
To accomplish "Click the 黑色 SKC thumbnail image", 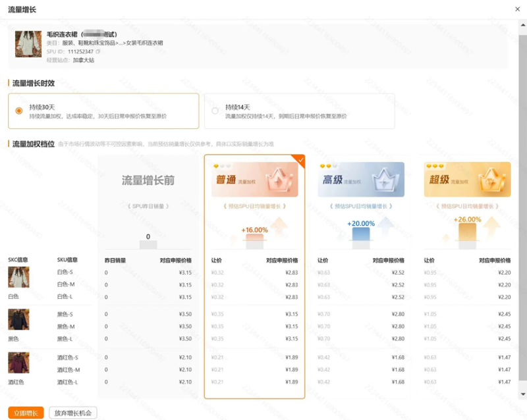I will 18,320.
